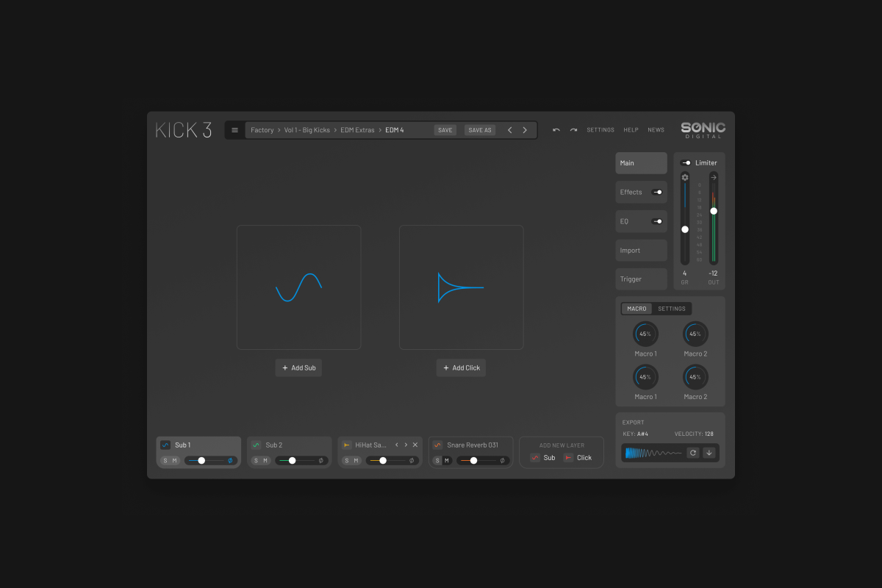This screenshot has width=882, height=588.
Task: Click the sine wave icon on Sub 2
Action: [257, 445]
